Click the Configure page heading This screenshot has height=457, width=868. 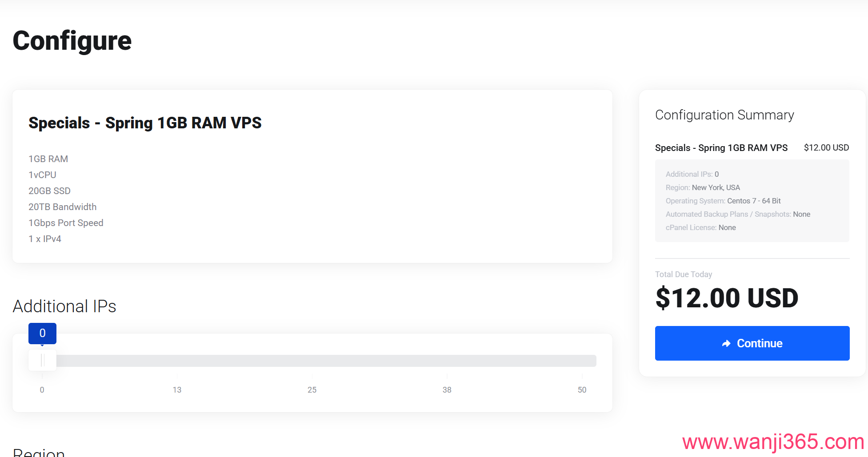click(72, 41)
